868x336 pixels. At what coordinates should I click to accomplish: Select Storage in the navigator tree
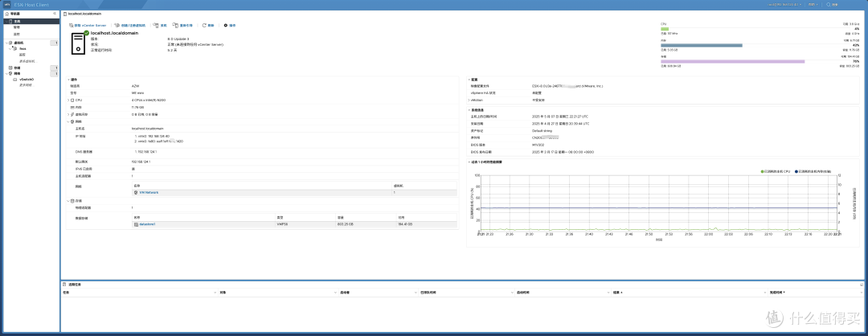[x=17, y=68]
